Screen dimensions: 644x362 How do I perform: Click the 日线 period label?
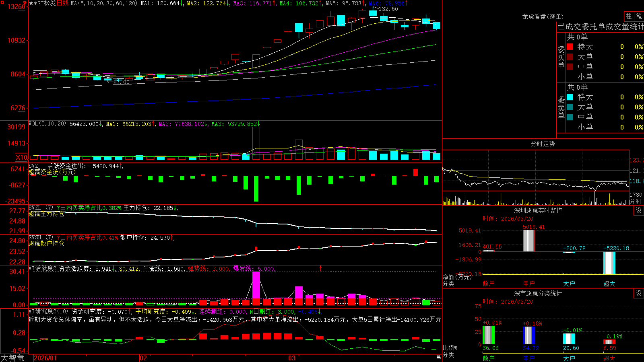pyautogui.click(x=62, y=3)
